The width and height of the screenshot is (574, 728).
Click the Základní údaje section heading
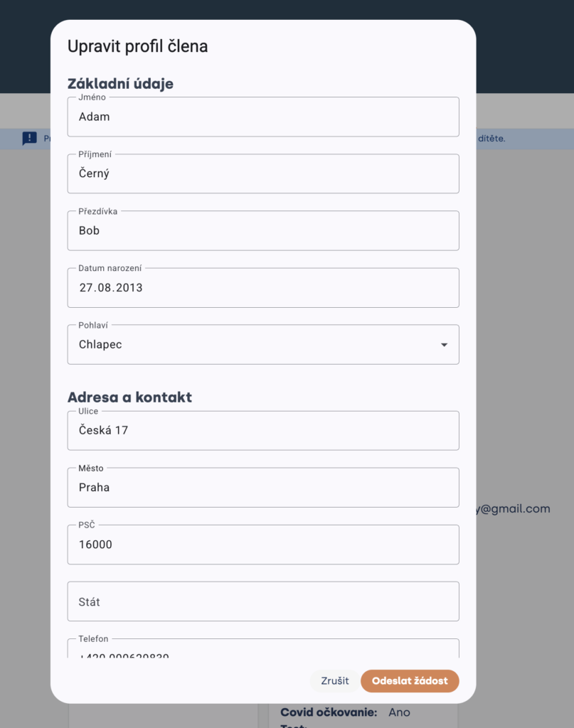pos(120,84)
